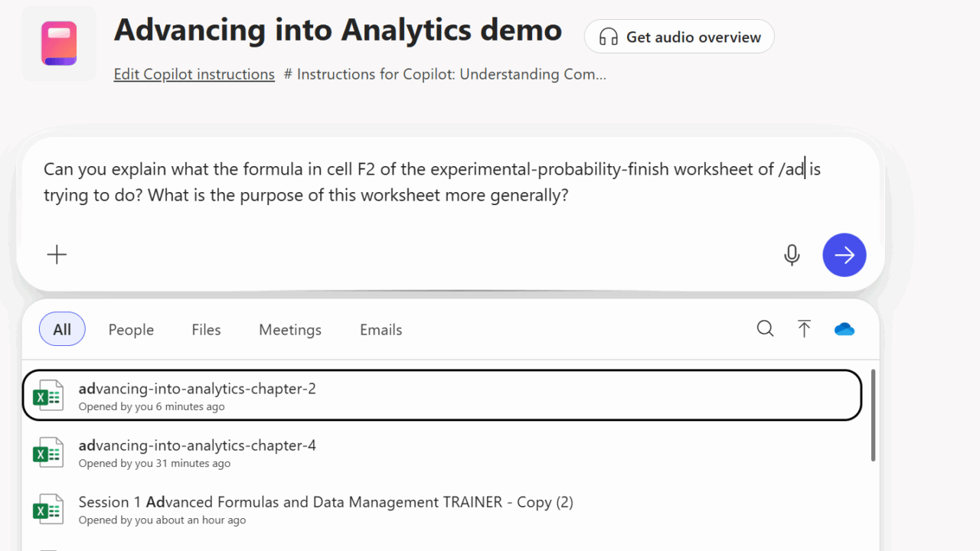Click the upload arrow icon

point(804,329)
